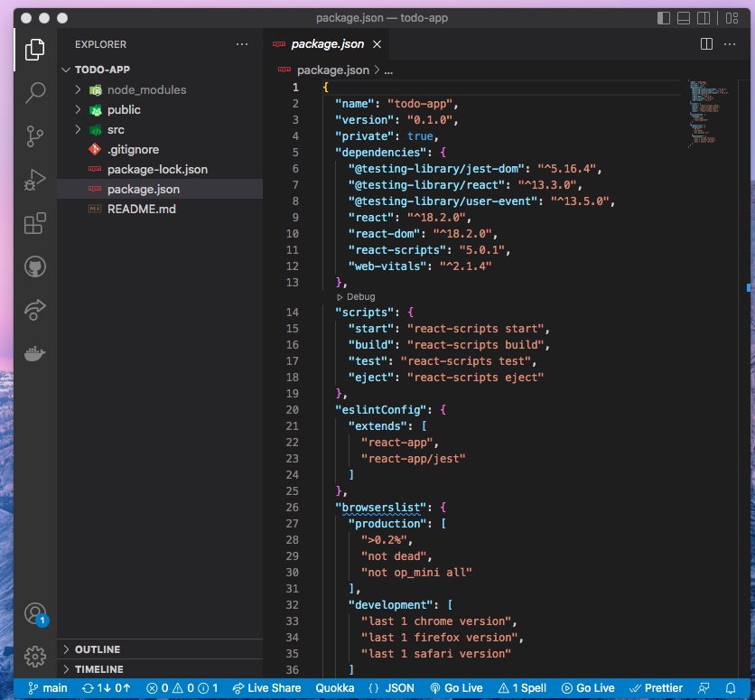This screenshot has height=700, width=755.
Task: Click Quokka in the status bar
Action: pyautogui.click(x=335, y=688)
